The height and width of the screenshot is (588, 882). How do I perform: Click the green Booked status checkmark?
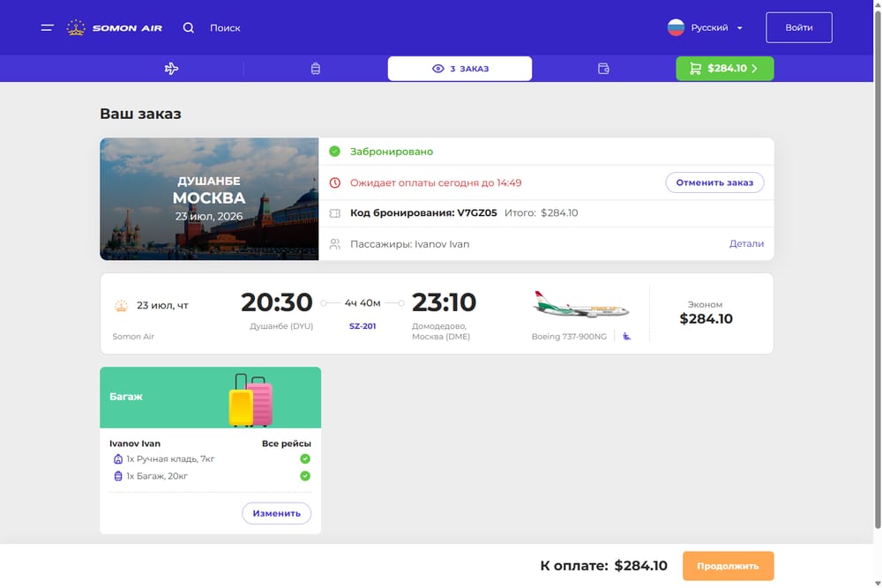pyautogui.click(x=334, y=152)
